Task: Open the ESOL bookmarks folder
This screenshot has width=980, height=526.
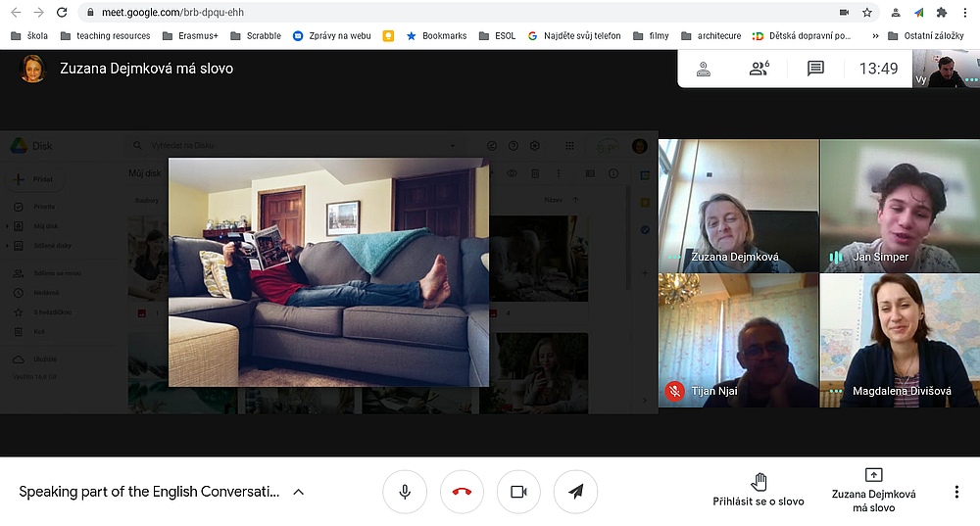Action: [x=498, y=35]
